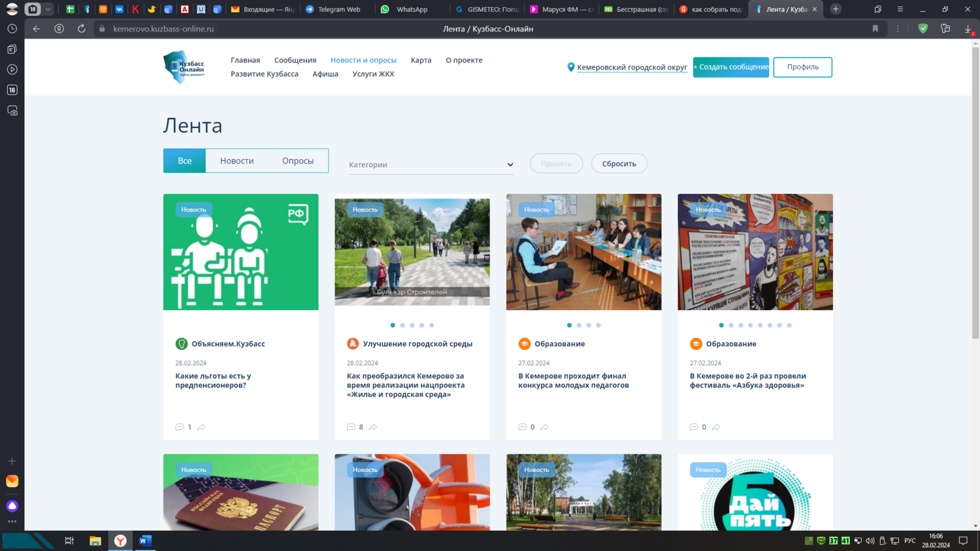Click the Принять button
Image resolution: width=980 pixels, height=551 pixels.
556,164
